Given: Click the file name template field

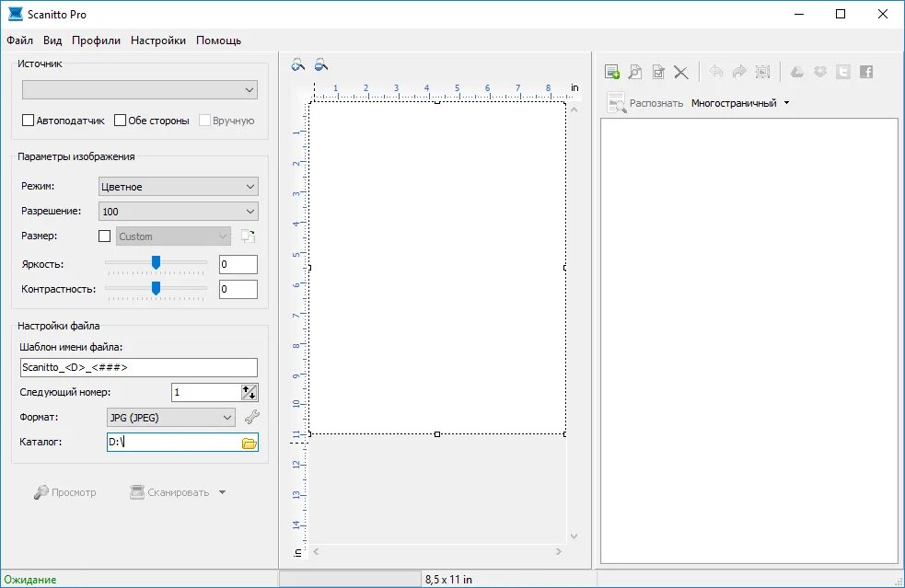Looking at the screenshot, I should pos(138,367).
